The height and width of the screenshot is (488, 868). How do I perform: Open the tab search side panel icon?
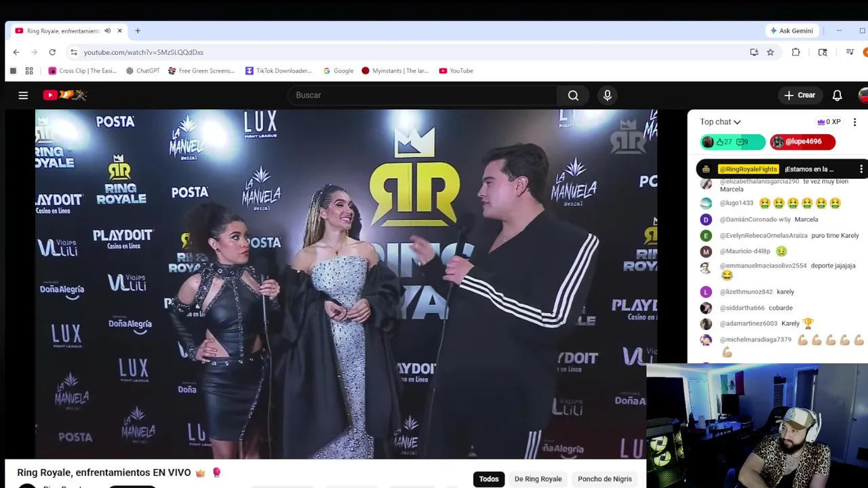click(x=823, y=52)
